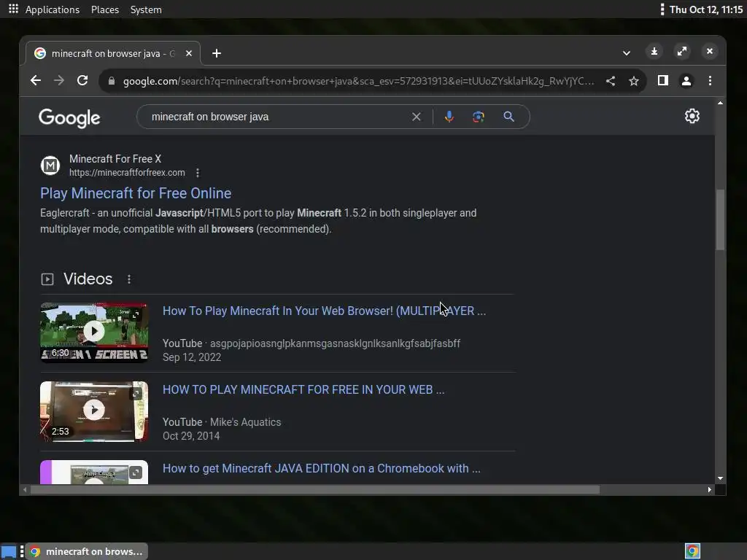Screen dimensions: 747x560
Task: Share this page from the address bar
Action: tap(611, 81)
